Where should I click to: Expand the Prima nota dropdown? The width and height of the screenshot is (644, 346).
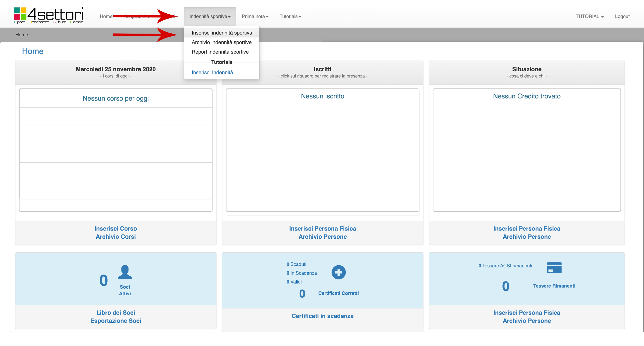255,17
